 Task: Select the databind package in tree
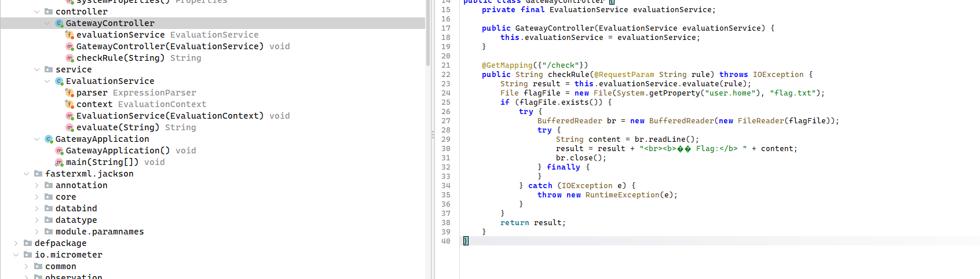coord(76,208)
